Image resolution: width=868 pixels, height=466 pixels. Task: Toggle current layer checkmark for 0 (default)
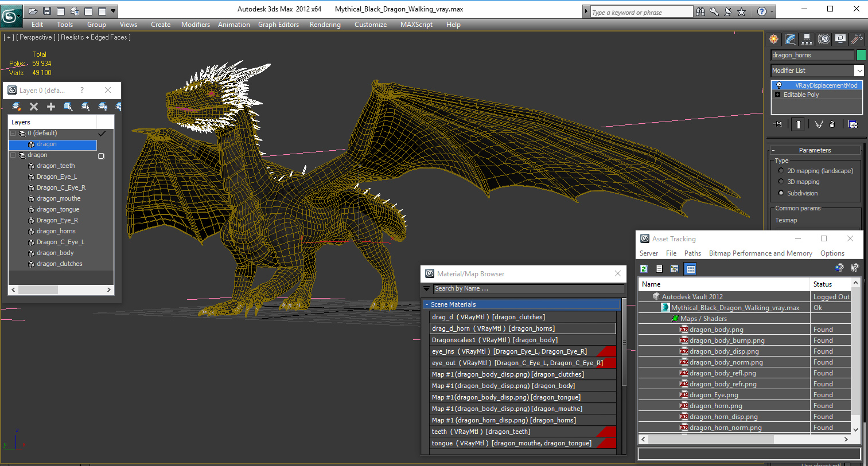[x=102, y=133]
